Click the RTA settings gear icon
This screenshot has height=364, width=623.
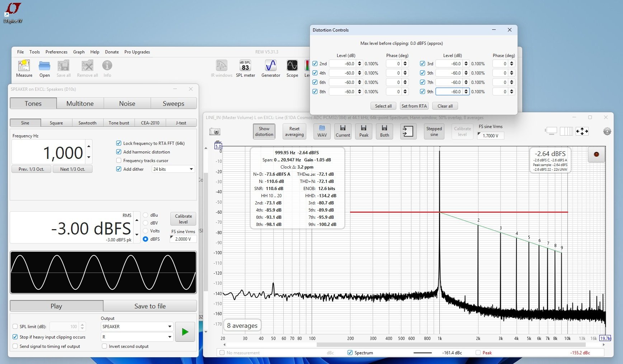click(x=607, y=132)
